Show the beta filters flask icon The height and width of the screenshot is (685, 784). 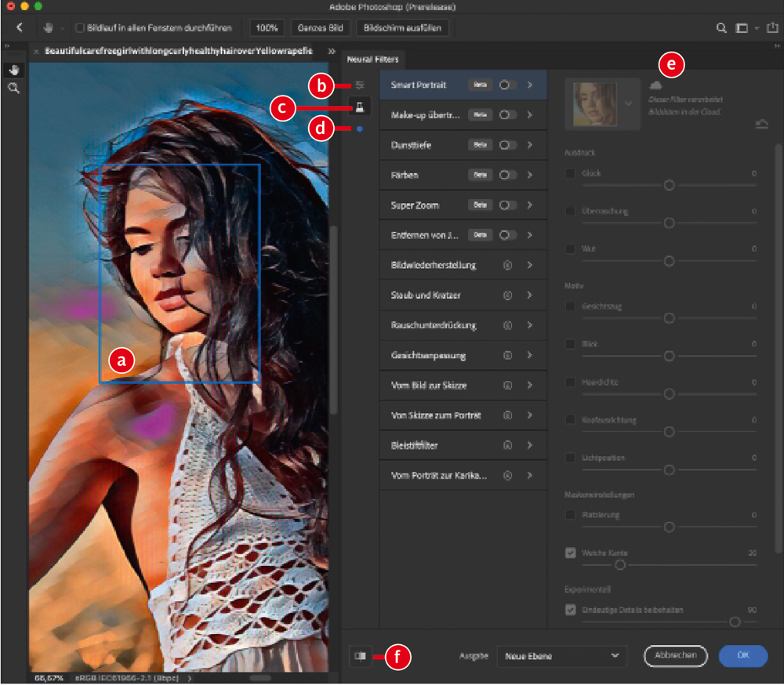point(359,107)
